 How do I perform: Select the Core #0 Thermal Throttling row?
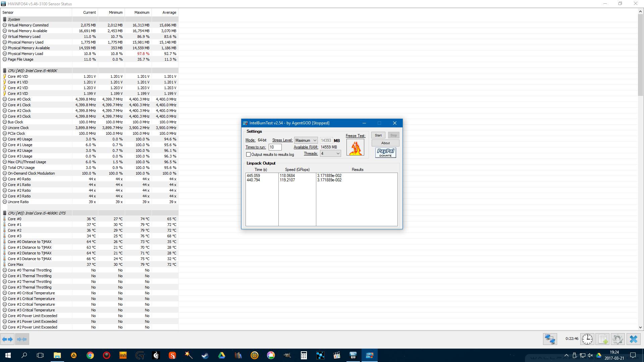click(x=90, y=270)
